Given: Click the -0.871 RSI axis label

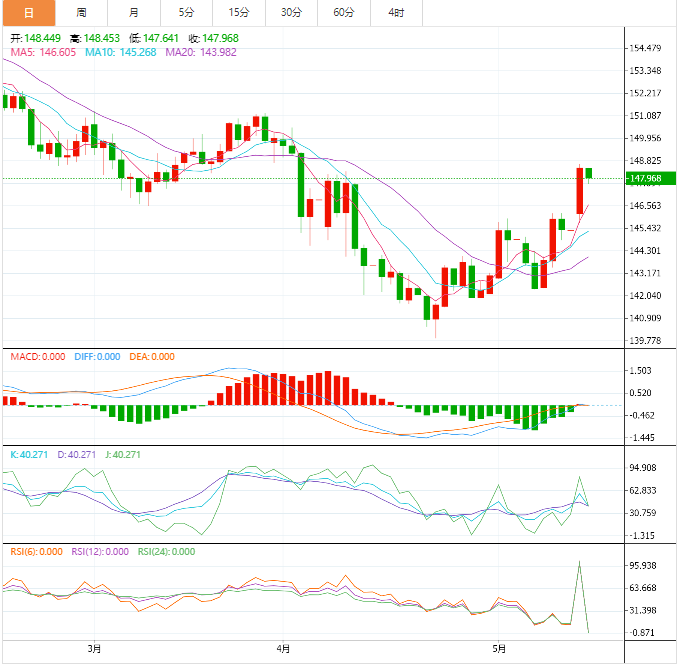Looking at the screenshot, I should pyautogui.click(x=643, y=633).
